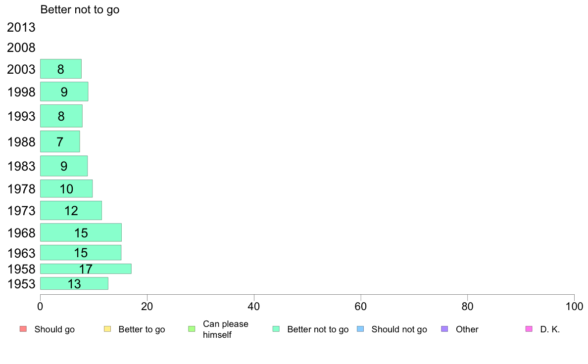
Task: Select the 1953 bar labeled 13
Action: pos(74,283)
